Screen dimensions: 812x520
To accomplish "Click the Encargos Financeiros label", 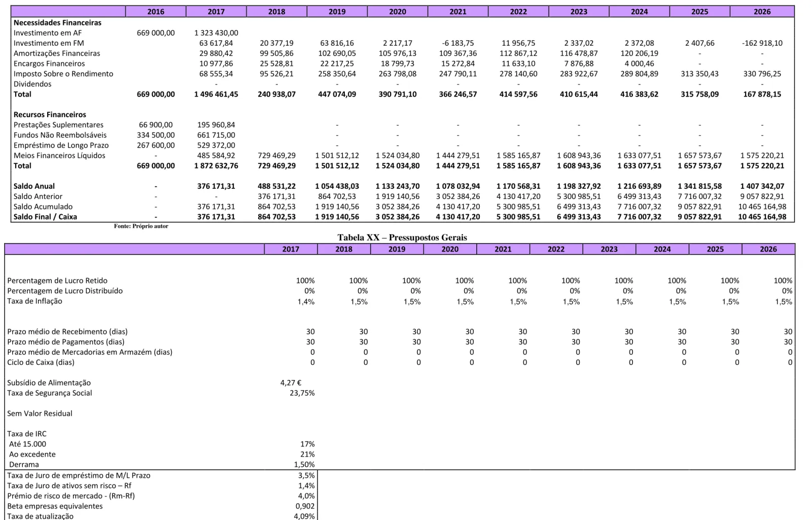I will click(49, 63).
